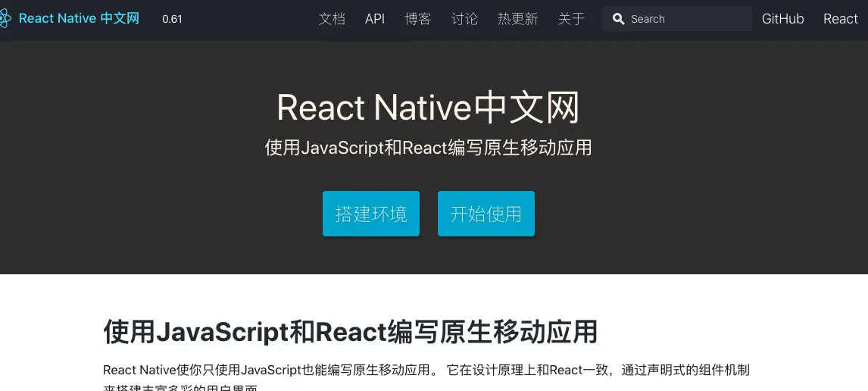This screenshot has width=868, height=391.
Task: Open the React nav link
Action: tap(840, 19)
